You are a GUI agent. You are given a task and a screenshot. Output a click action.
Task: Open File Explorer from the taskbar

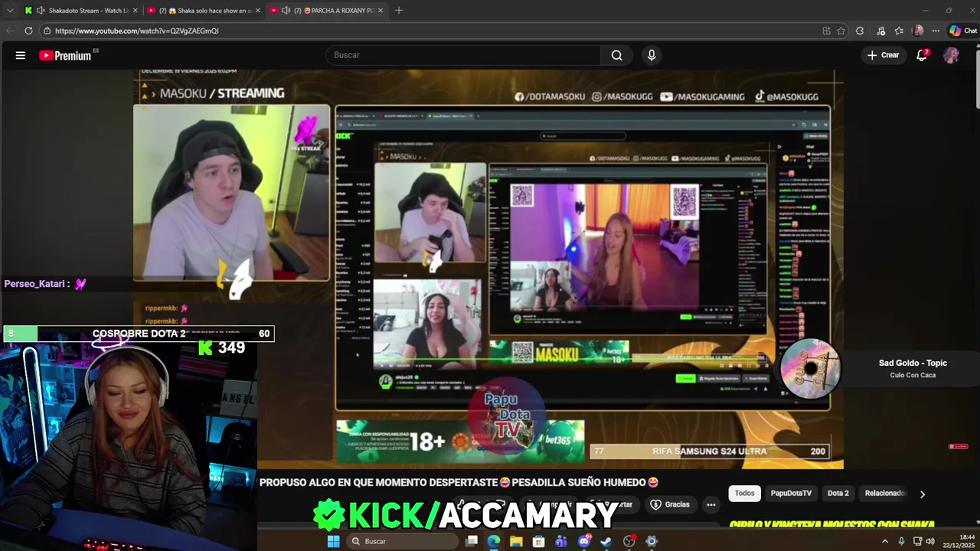point(516,541)
